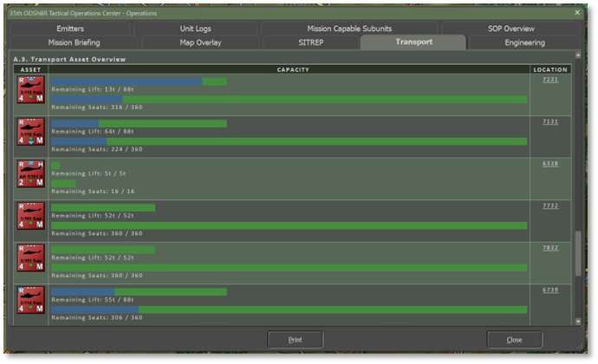Click the down arrow of the vertical scrollbar
This screenshot has width=598, height=364.
point(579,321)
